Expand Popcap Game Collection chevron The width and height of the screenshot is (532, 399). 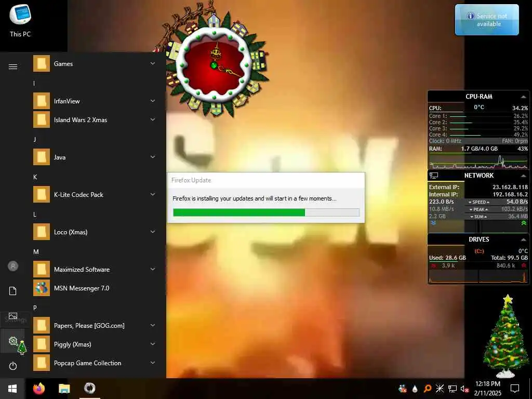153,363
